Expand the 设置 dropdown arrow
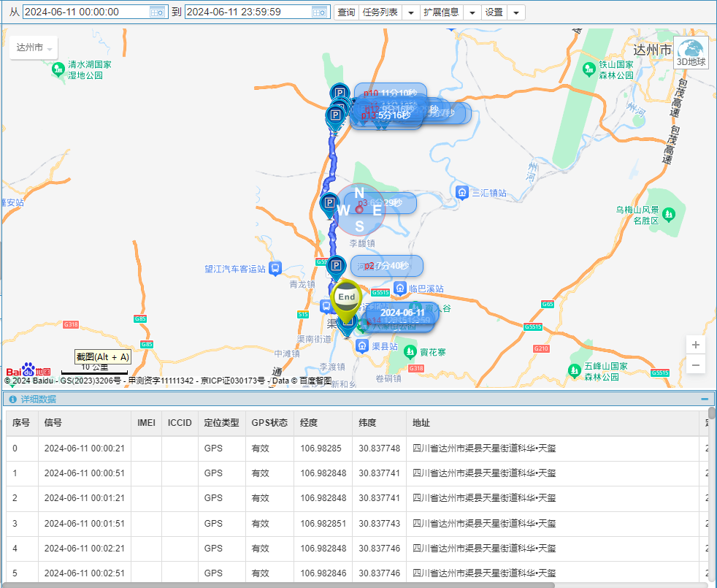 (x=515, y=12)
